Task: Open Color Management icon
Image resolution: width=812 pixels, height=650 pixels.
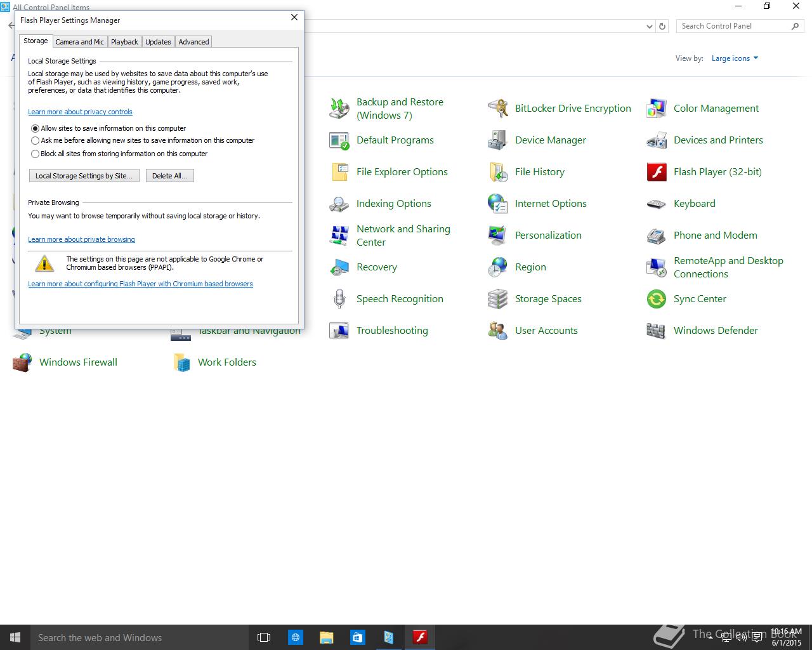Action: tap(657, 109)
